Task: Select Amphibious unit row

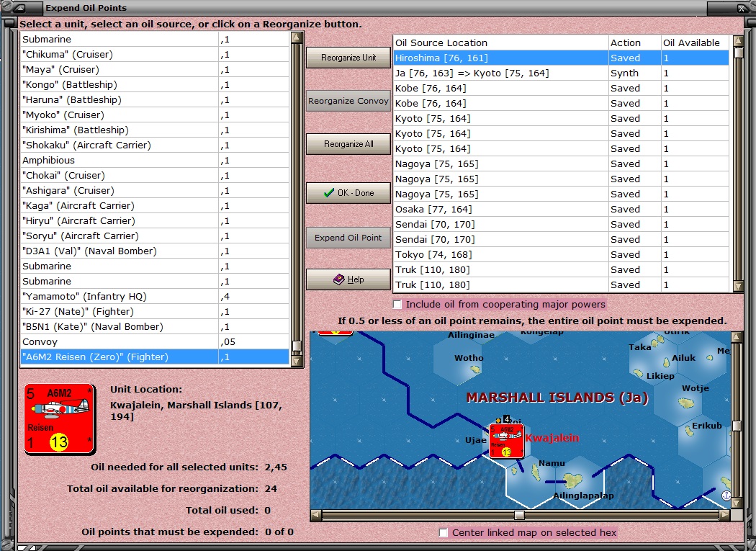Action: pyautogui.click(x=155, y=160)
